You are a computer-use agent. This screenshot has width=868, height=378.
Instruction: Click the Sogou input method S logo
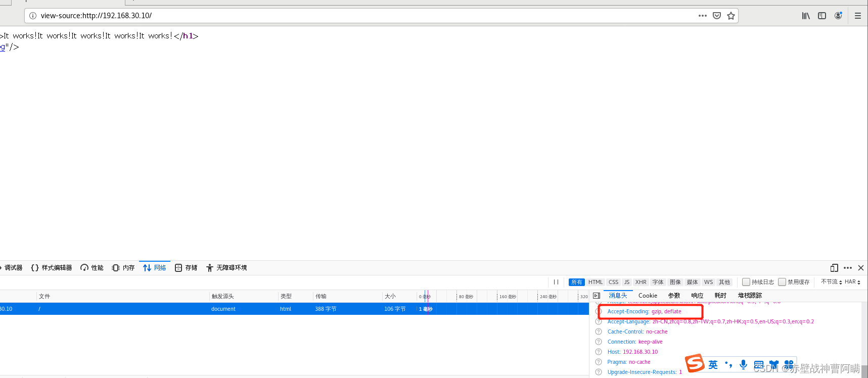[695, 363]
